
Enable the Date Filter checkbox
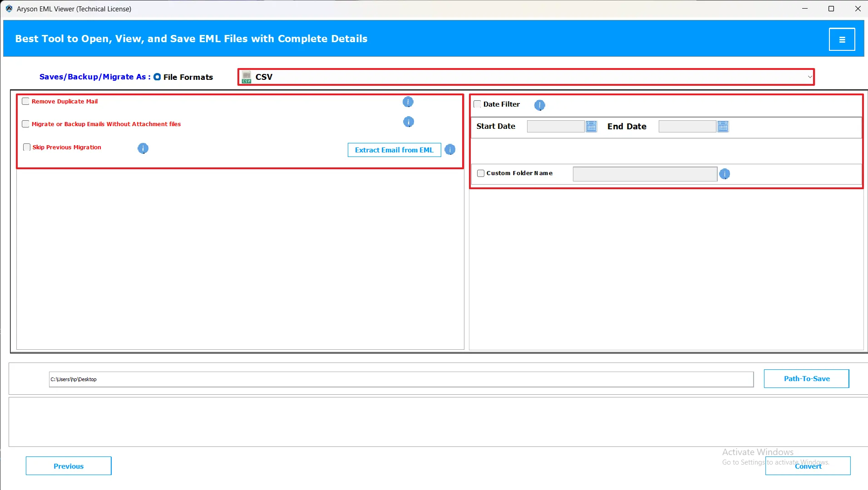coord(477,104)
